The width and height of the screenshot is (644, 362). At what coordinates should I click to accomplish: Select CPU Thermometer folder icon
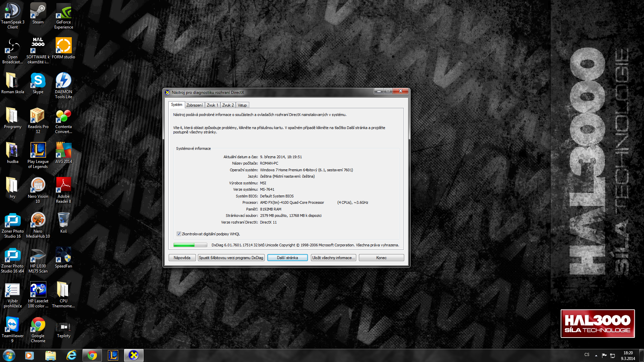(64, 295)
